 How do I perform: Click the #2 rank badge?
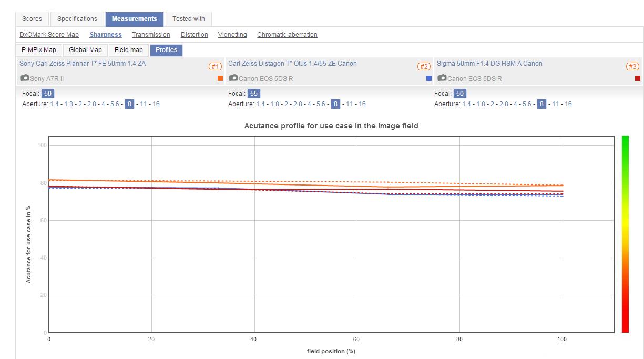pyautogui.click(x=424, y=67)
